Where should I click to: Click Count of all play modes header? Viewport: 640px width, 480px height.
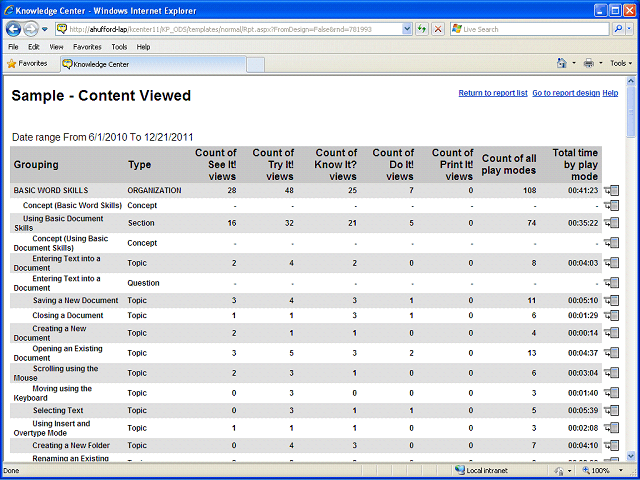point(509,164)
